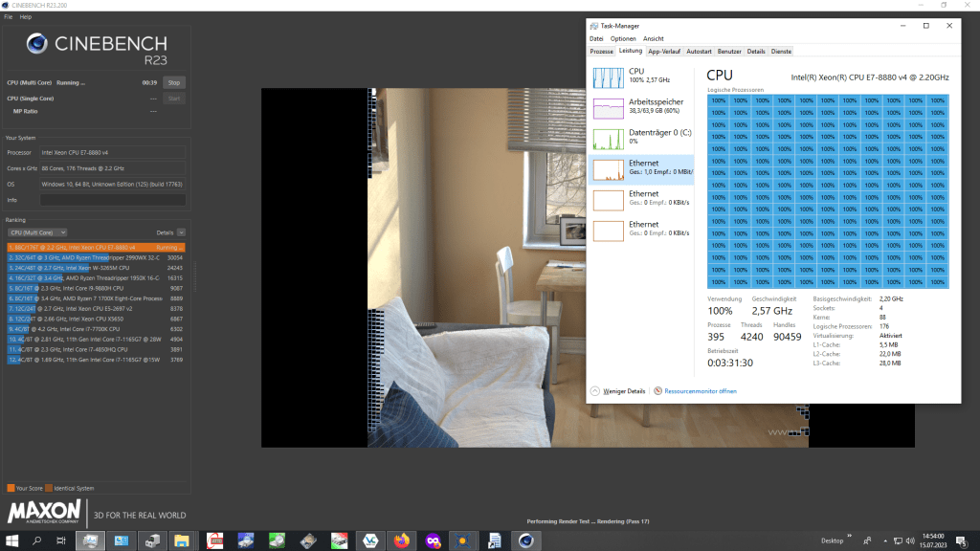The width and height of the screenshot is (980, 551).
Task: Open the Autostart tab
Action: [x=699, y=52]
